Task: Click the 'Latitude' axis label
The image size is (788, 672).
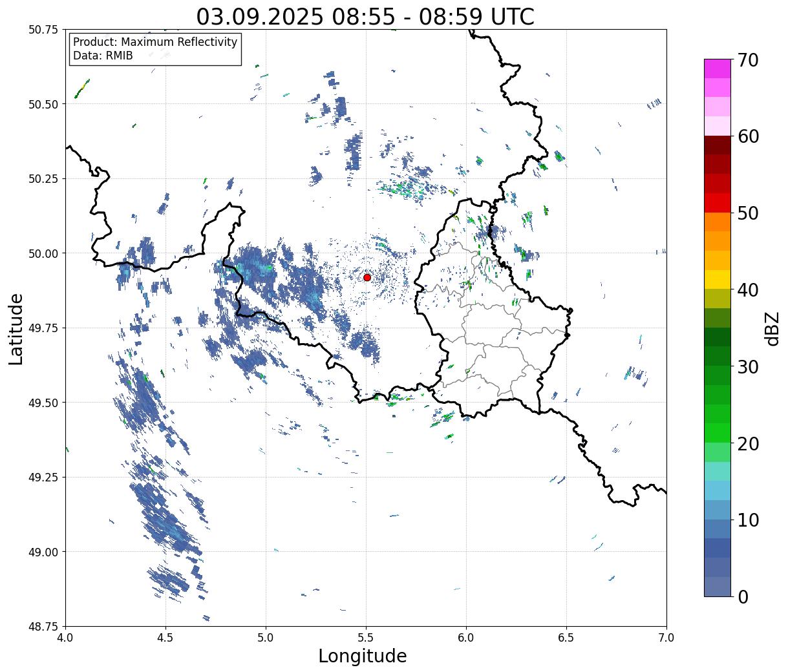Action: 16,328
